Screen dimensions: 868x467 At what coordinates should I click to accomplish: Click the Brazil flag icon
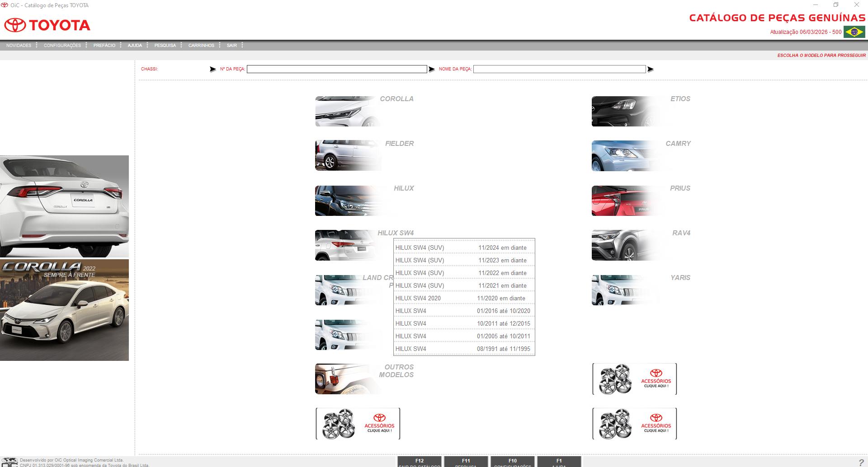854,32
